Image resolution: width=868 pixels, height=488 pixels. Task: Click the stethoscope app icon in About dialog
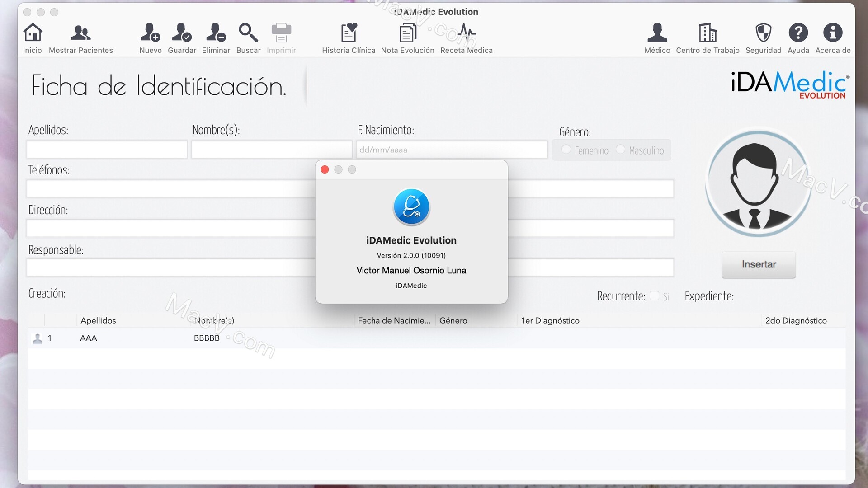tap(411, 207)
